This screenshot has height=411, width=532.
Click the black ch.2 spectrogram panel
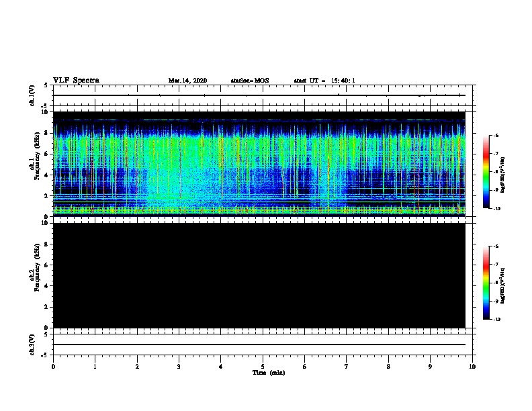[x=259, y=275]
